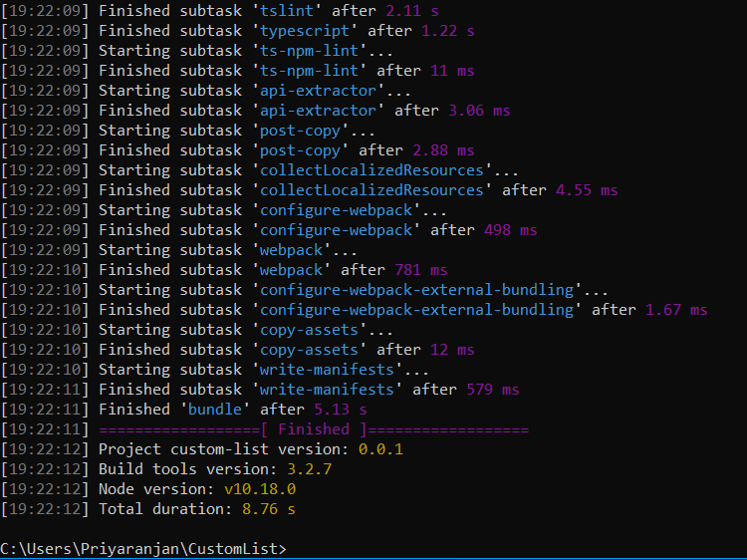Click the bundle duration 5.13 s

pos(341,410)
